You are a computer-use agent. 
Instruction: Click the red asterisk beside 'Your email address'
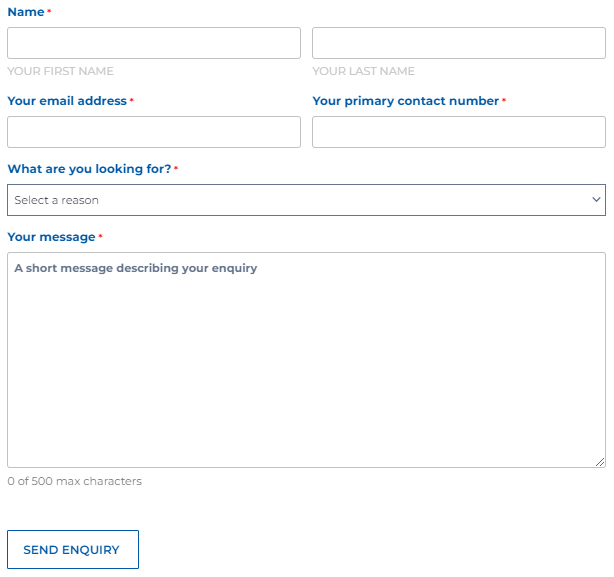point(131,101)
